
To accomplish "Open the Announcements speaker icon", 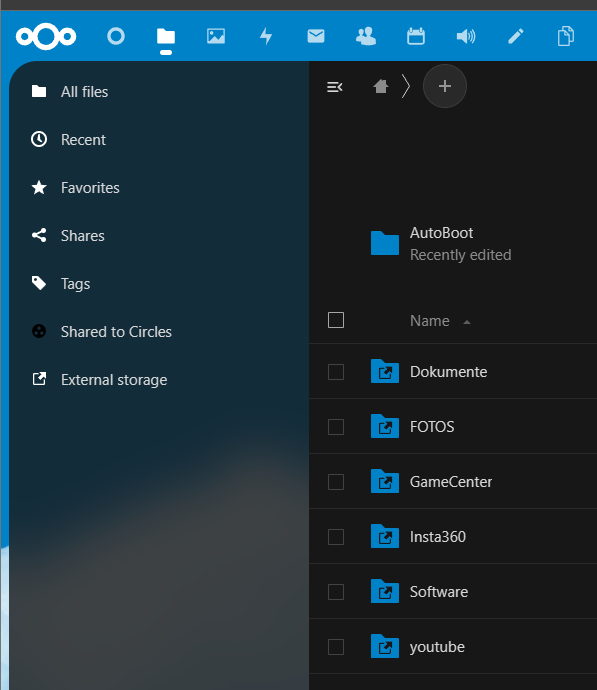I will coord(466,36).
